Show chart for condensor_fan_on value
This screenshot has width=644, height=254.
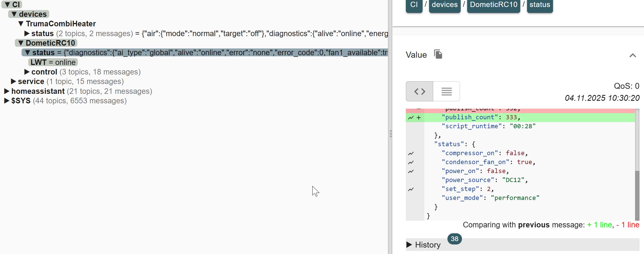click(411, 162)
